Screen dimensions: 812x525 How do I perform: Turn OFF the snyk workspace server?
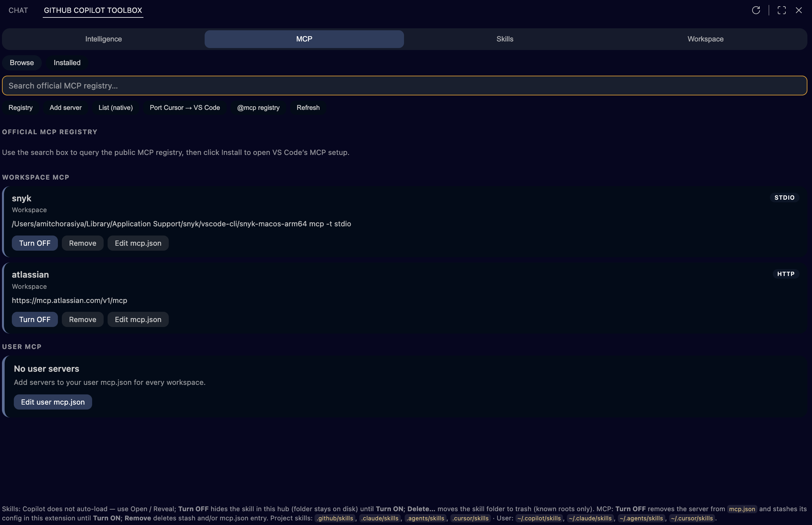pos(35,243)
